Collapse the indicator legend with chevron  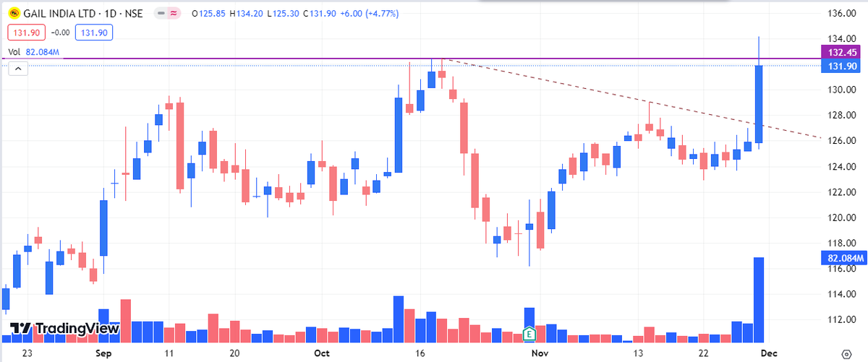click(x=19, y=69)
